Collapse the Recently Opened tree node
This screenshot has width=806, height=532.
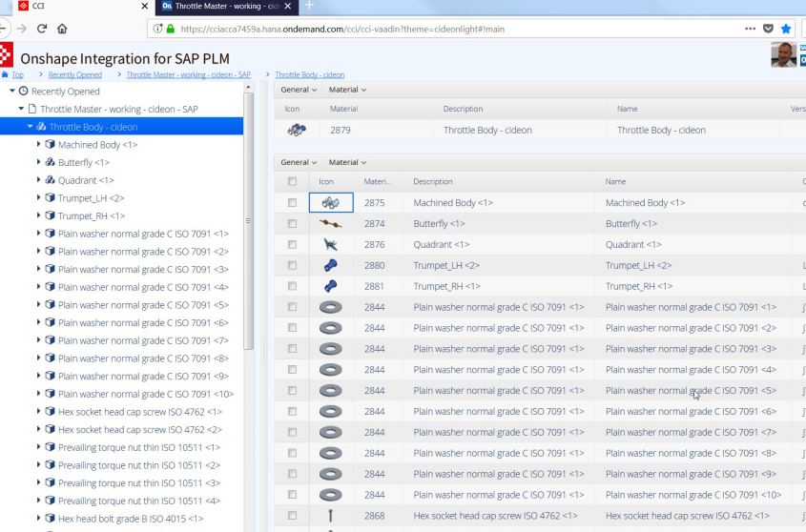coord(11,91)
